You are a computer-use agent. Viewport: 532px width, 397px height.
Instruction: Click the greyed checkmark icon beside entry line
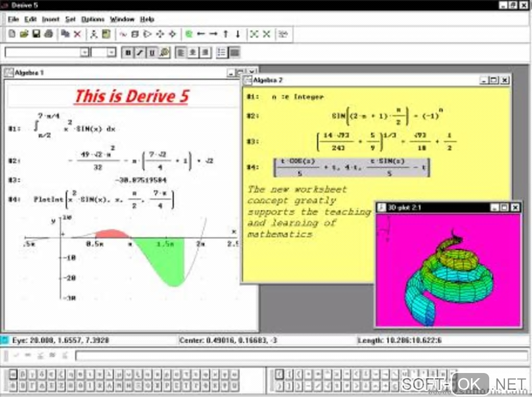coord(16,356)
